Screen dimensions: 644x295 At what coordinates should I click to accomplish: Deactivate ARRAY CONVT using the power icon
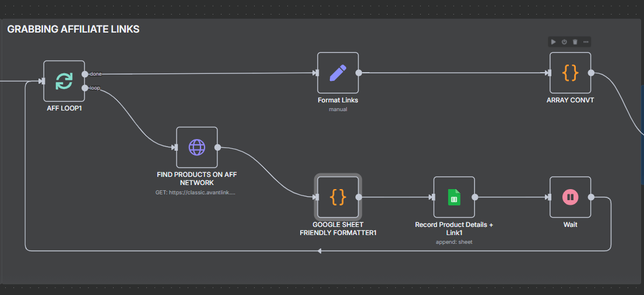pyautogui.click(x=564, y=42)
